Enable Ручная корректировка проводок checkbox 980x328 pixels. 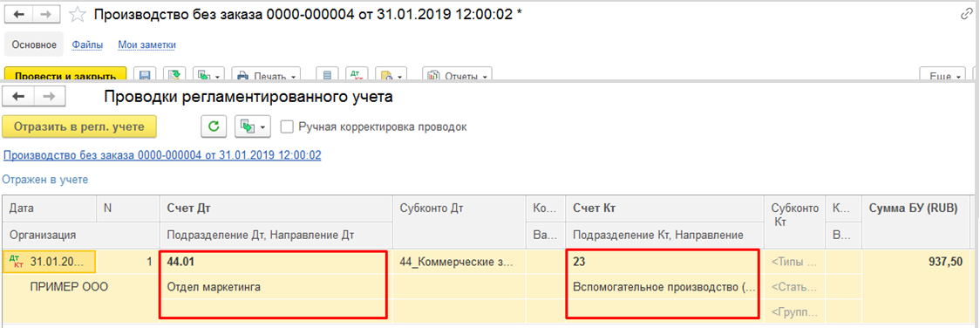pyautogui.click(x=288, y=126)
